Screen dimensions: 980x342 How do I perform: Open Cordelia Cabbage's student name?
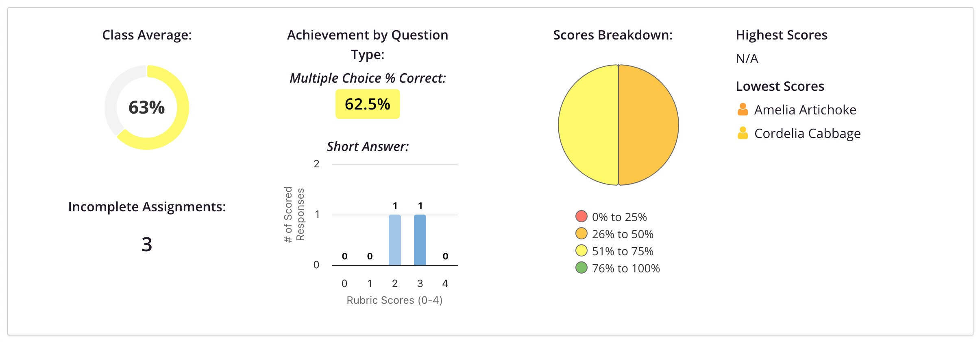tap(807, 134)
